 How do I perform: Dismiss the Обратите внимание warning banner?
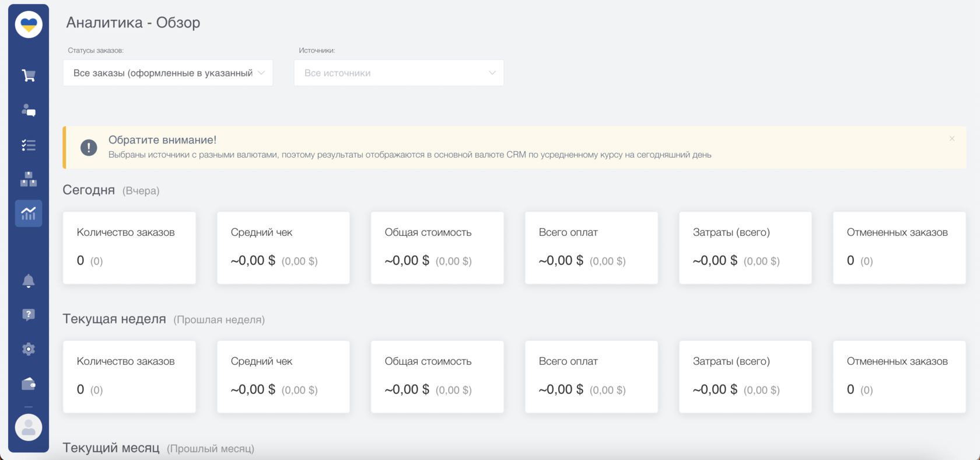(x=952, y=139)
